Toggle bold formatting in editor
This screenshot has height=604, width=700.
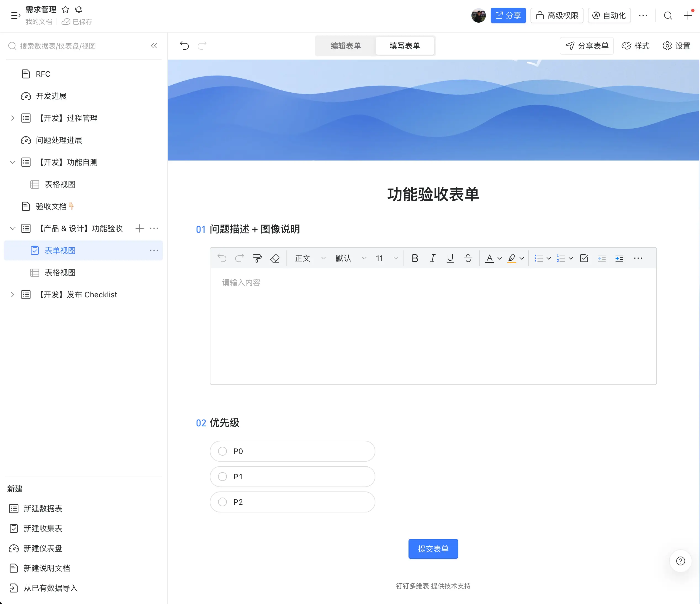415,258
